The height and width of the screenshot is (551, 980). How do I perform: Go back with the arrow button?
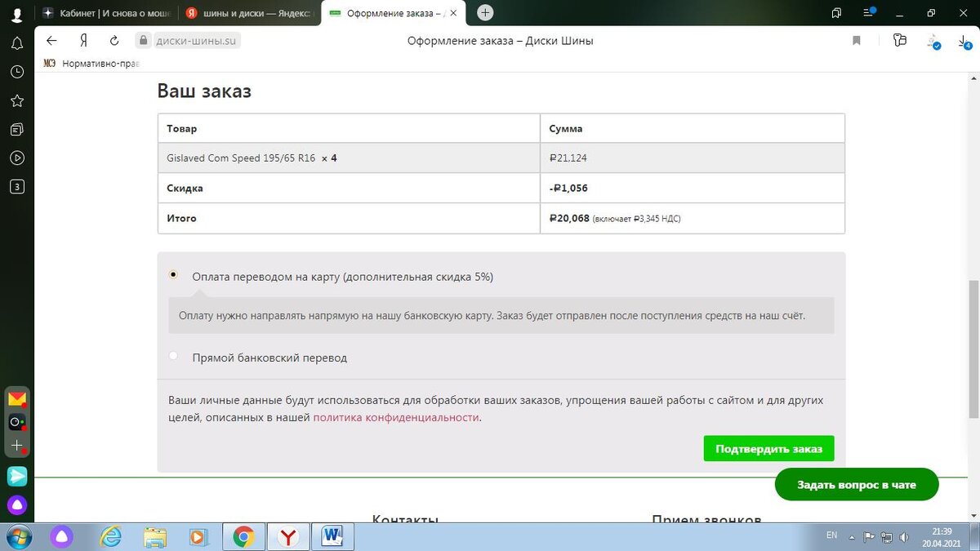pos(52,41)
